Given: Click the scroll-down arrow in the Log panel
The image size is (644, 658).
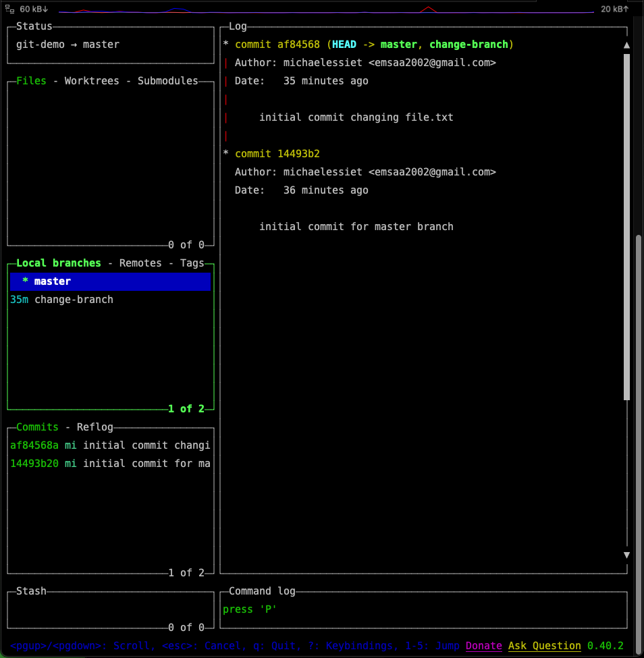Looking at the screenshot, I should point(626,555).
